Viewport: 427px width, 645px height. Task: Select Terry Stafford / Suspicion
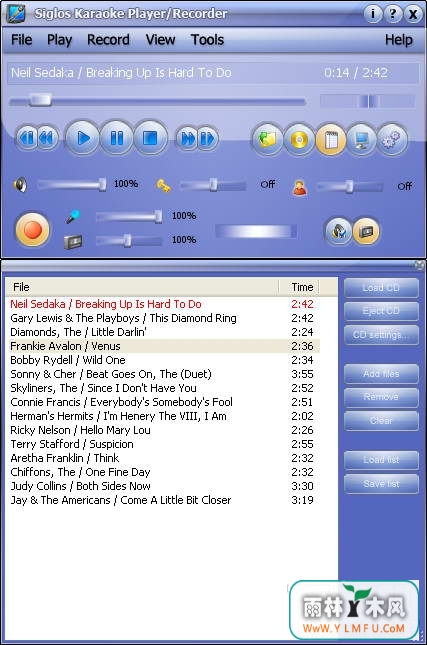click(163, 444)
